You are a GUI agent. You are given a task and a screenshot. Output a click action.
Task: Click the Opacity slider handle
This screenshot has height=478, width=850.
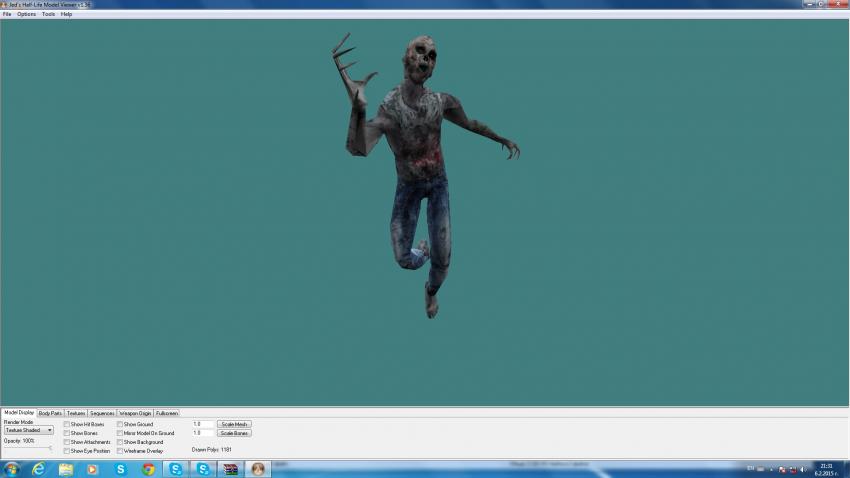tap(50, 448)
